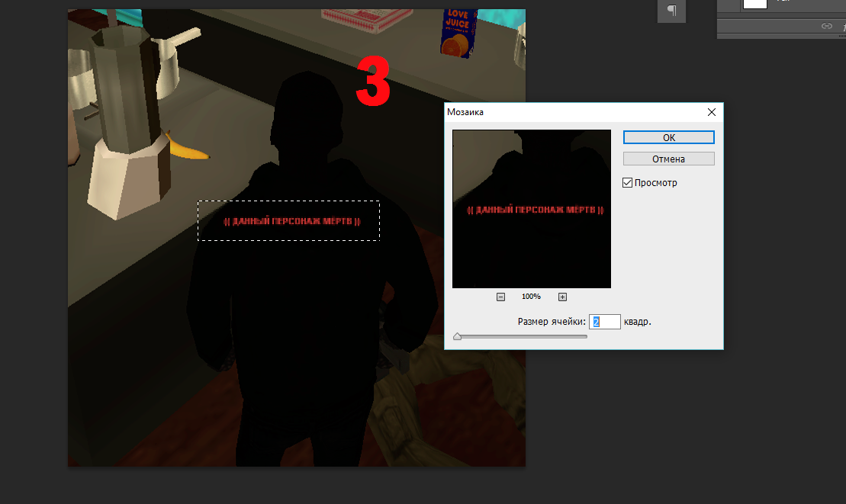This screenshot has width=846, height=504.
Task: Click inside the dashed selection on the canvas
Action: click(x=288, y=221)
